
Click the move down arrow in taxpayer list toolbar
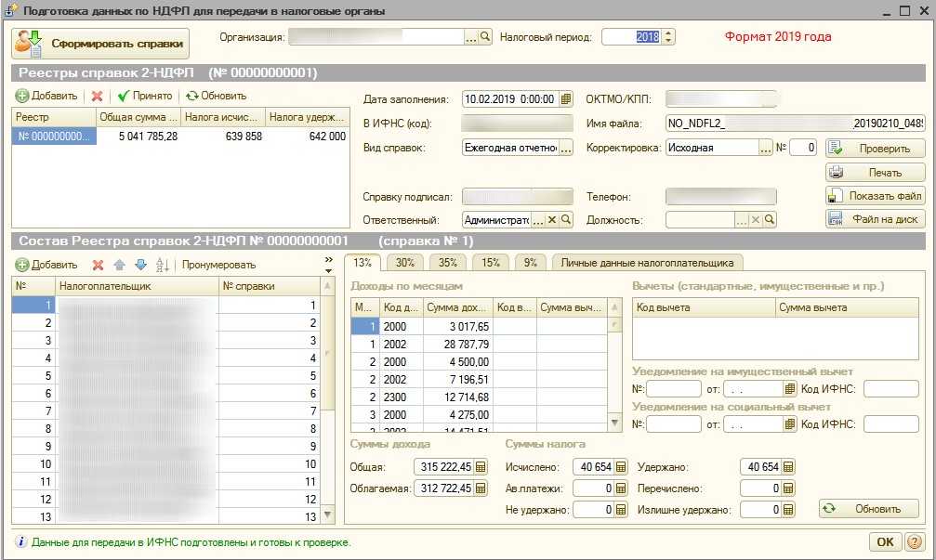point(140,265)
